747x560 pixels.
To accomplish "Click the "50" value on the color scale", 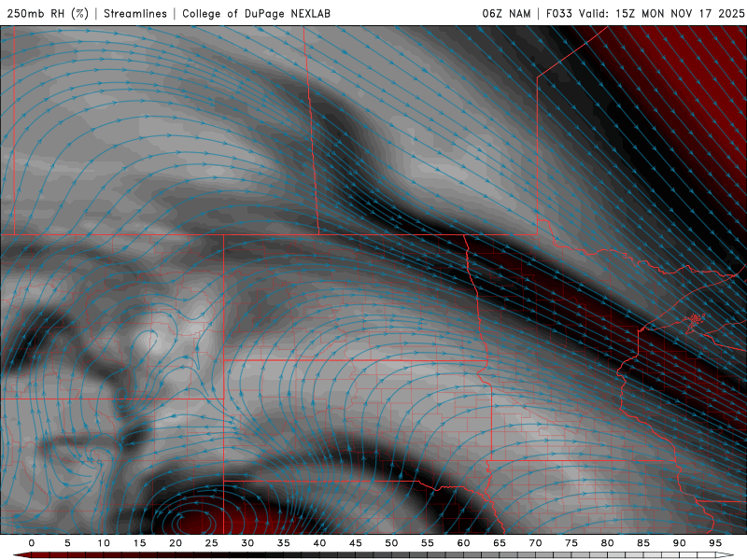I will point(391,543).
